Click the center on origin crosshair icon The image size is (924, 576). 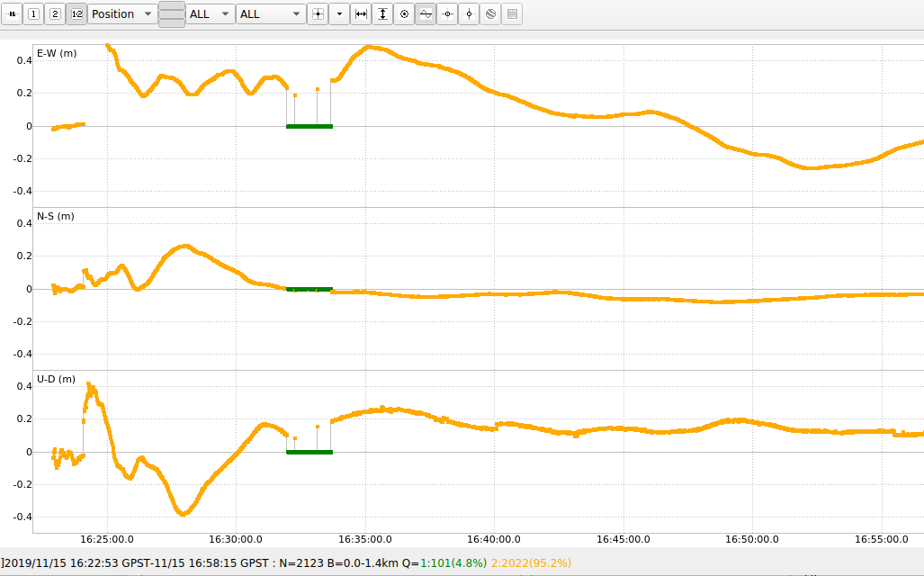318,14
